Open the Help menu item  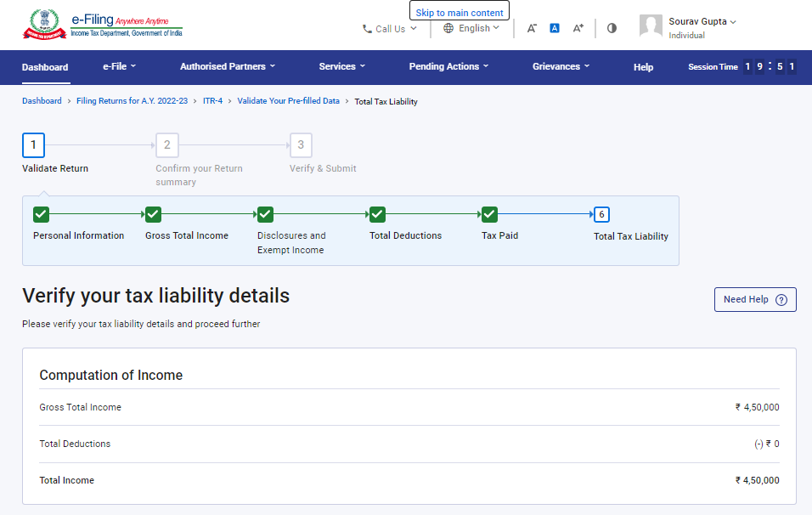tap(643, 67)
